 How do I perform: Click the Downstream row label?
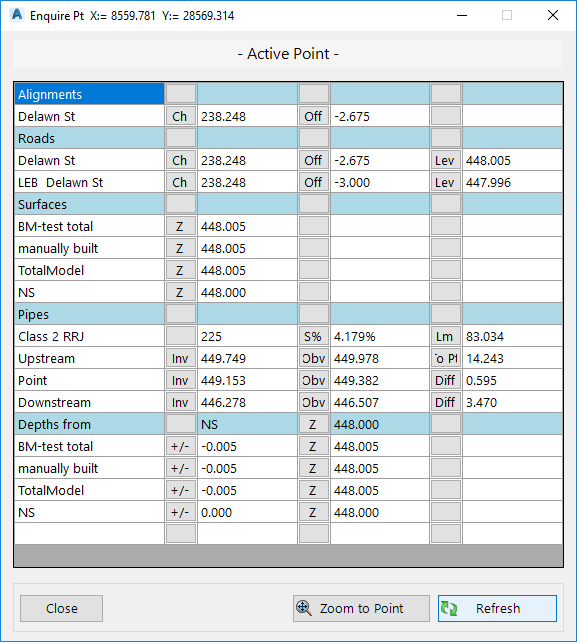54,402
